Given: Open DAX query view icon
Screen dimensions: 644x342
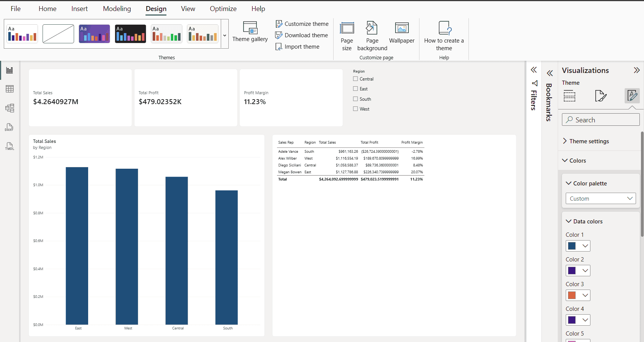Looking at the screenshot, I should 9,127.
